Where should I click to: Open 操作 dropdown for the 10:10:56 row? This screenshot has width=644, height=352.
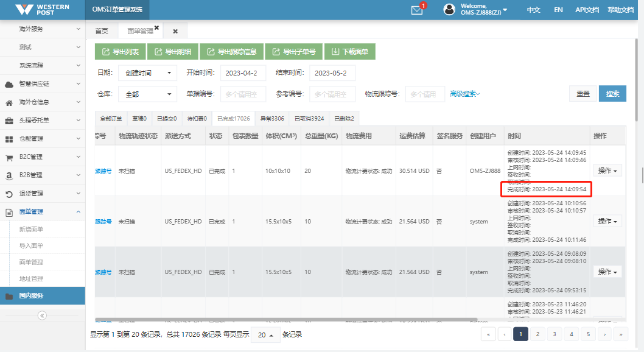point(607,221)
